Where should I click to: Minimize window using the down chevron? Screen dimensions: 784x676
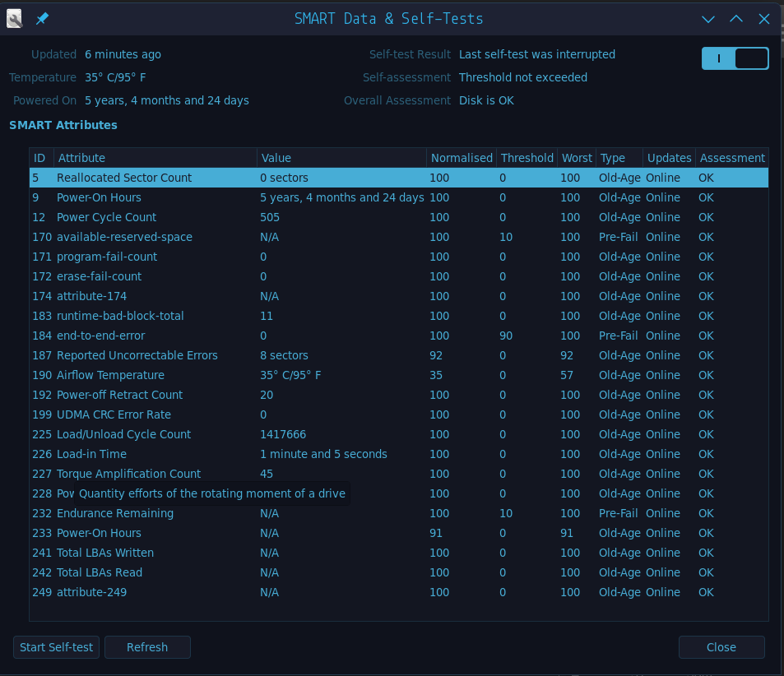(x=707, y=19)
